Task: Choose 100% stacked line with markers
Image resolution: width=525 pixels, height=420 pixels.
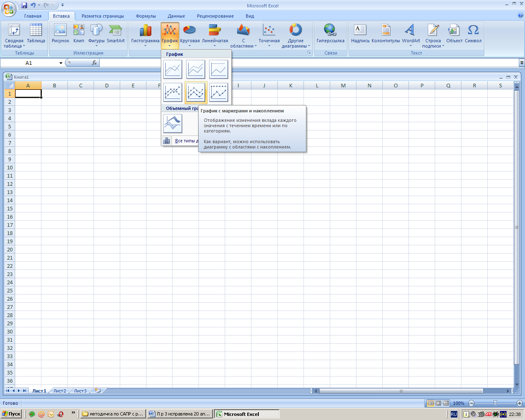Action: pos(219,92)
